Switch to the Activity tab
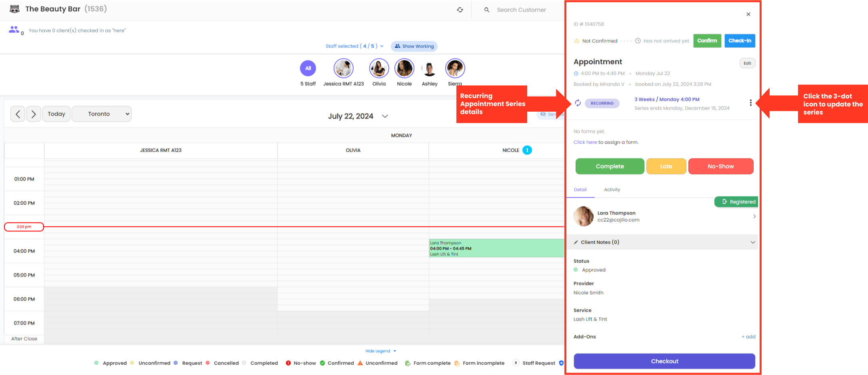The width and height of the screenshot is (868, 375). 612,190
